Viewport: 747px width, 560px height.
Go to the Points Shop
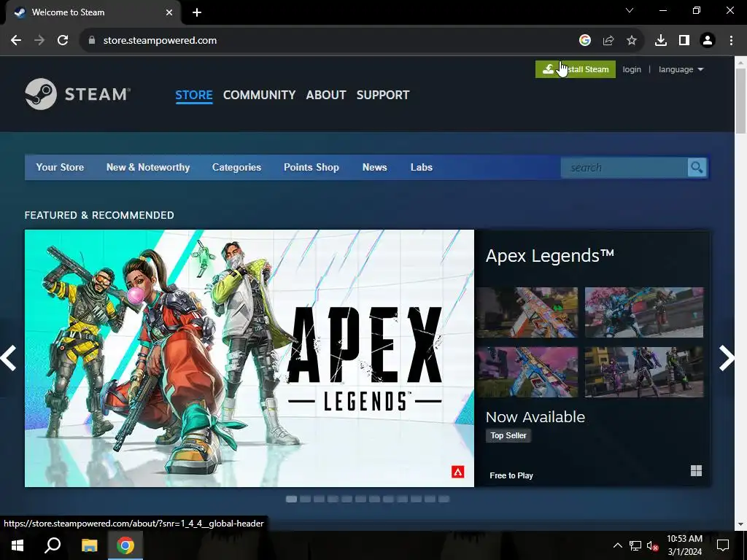311,167
